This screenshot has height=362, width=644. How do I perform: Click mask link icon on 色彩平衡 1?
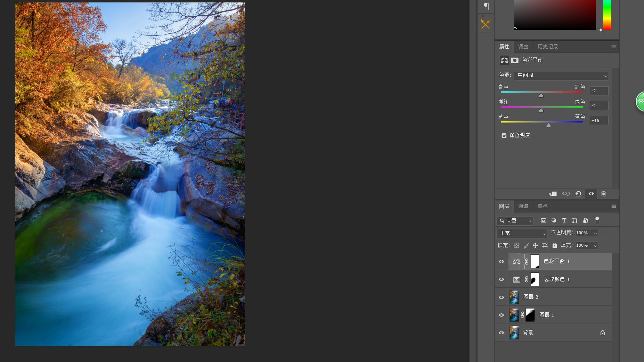pos(527,262)
